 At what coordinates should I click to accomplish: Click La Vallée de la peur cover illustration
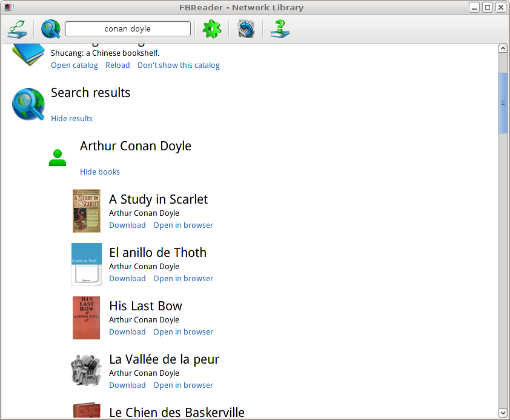point(87,370)
